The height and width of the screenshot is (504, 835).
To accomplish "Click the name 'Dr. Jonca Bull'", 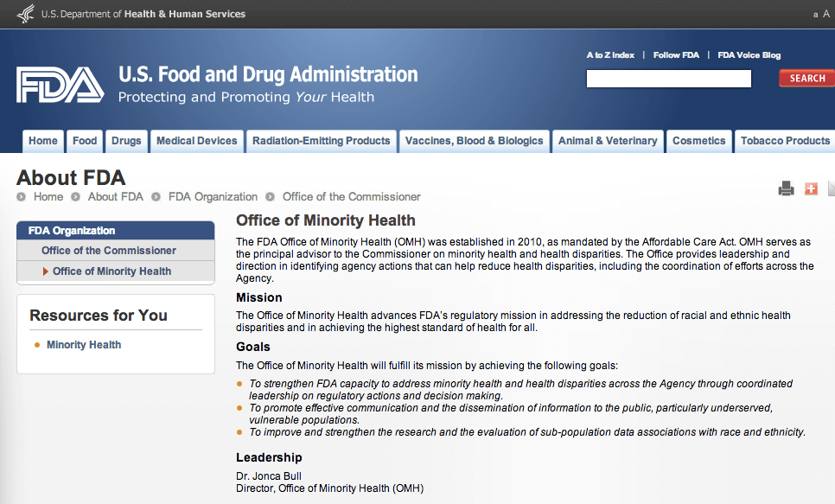I will click(268, 476).
